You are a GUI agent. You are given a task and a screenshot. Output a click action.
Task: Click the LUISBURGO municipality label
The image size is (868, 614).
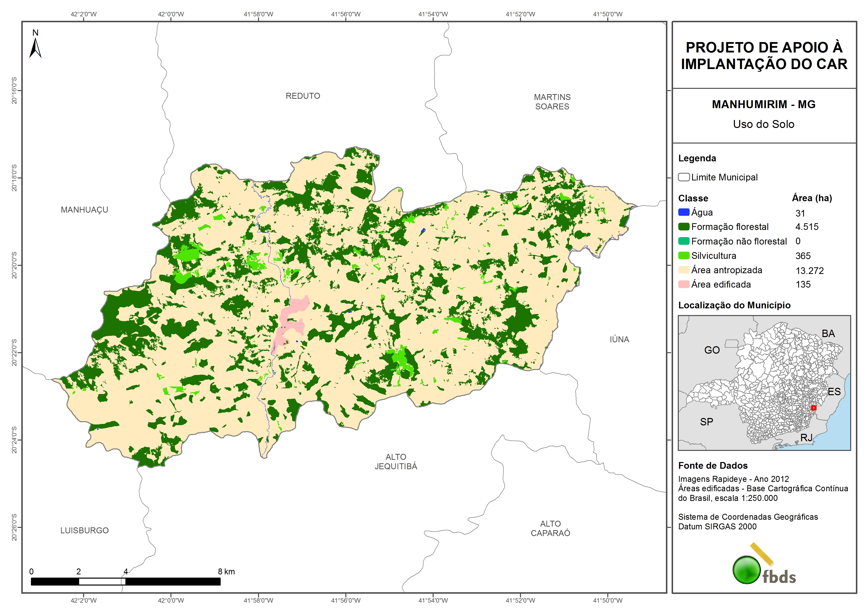(x=84, y=530)
